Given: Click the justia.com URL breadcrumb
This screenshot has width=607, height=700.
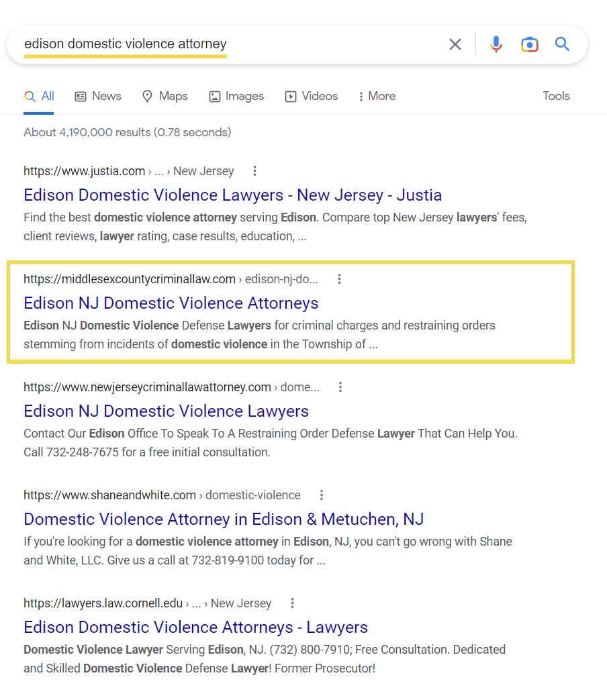Looking at the screenshot, I should [x=129, y=171].
